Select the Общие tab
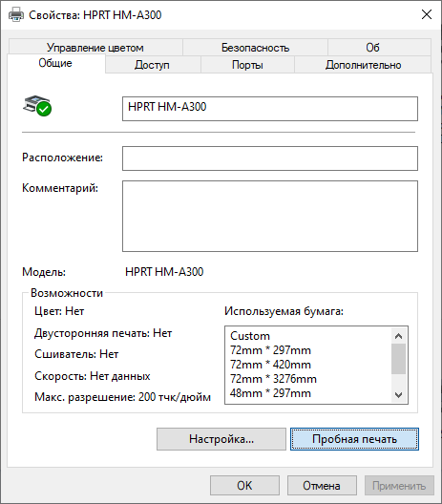 coord(55,63)
